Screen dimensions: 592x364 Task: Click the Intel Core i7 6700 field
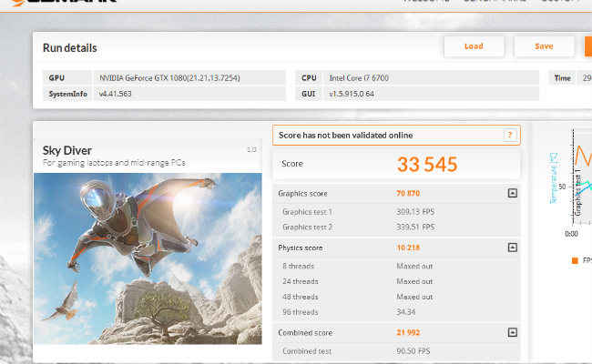(x=432, y=77)
